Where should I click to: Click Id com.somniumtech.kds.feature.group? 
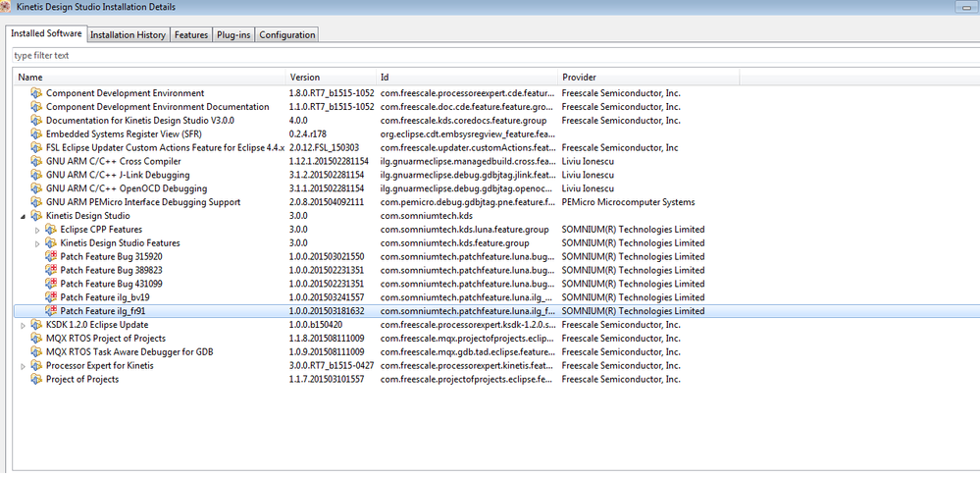[455, 243]
